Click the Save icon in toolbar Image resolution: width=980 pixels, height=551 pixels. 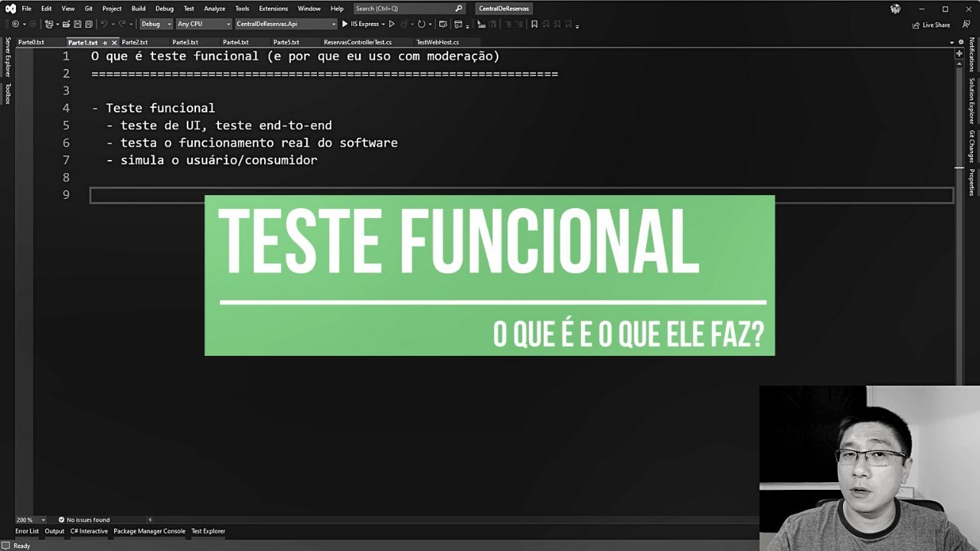tap(77, 24)
